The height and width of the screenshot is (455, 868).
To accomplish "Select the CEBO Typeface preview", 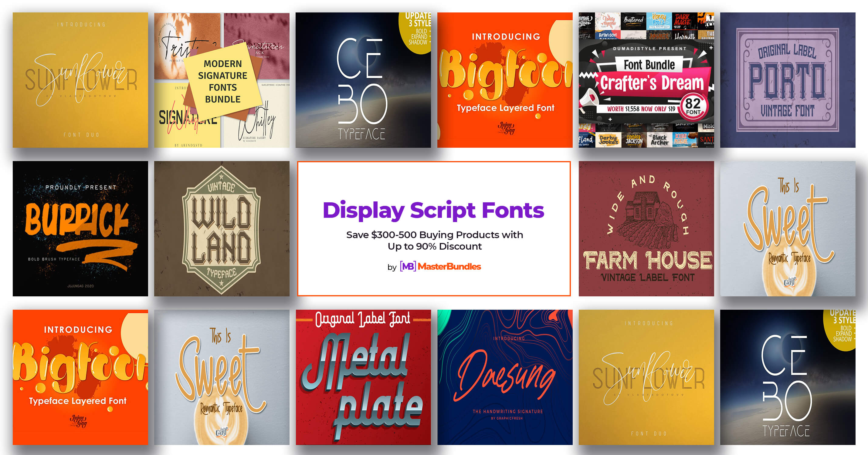I will 363,81.
